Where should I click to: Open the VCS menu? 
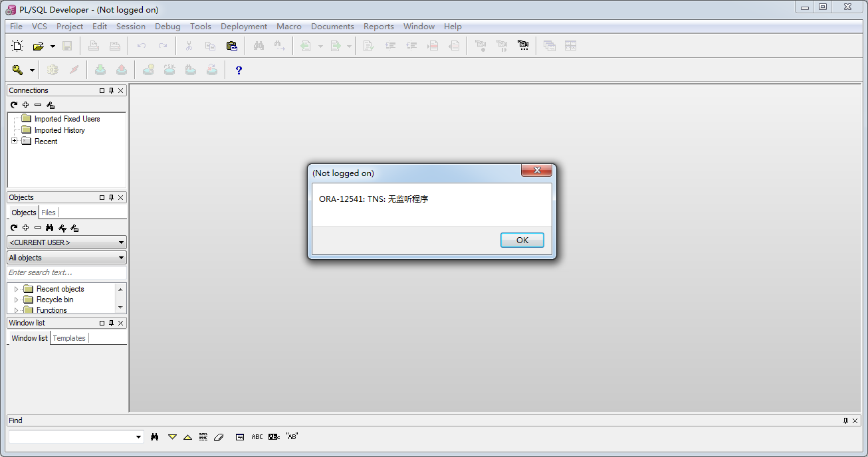click(x=40, y=27)
